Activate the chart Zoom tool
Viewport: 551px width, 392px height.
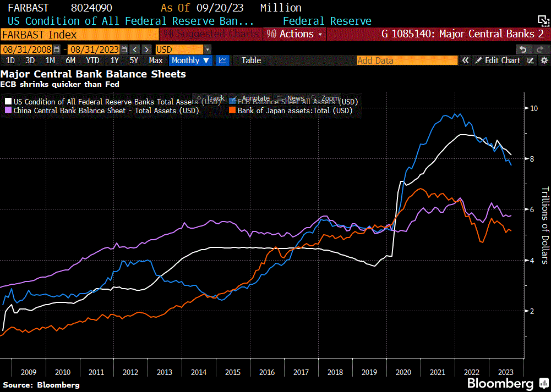(325, 98)
